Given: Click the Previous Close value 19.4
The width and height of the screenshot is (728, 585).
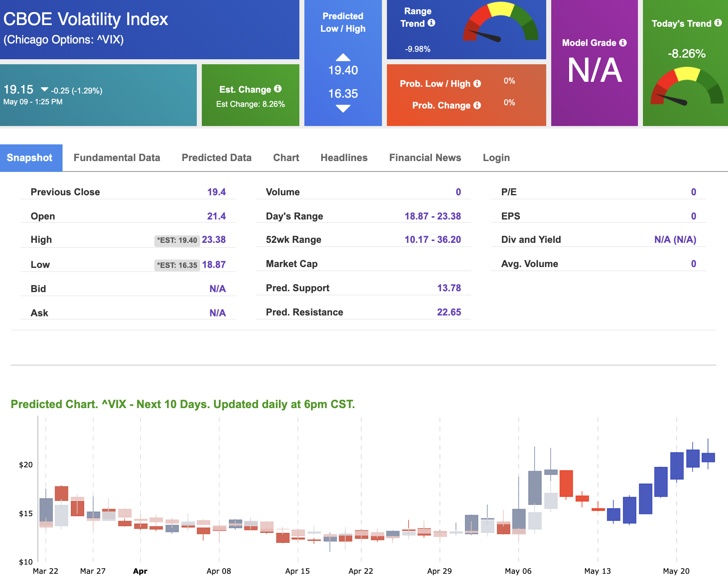Looking at the screenshot, I should pyautogui.click(x=216, y=192).
